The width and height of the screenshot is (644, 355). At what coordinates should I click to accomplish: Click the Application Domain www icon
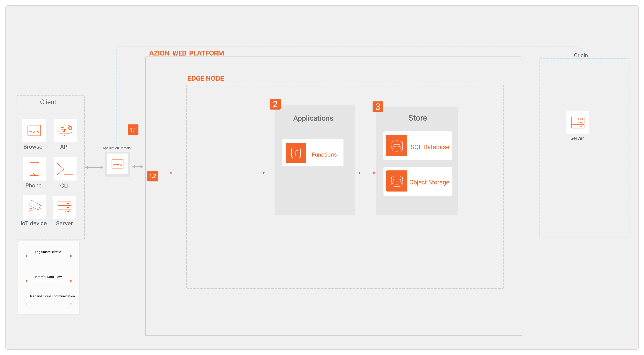[117, 164]
